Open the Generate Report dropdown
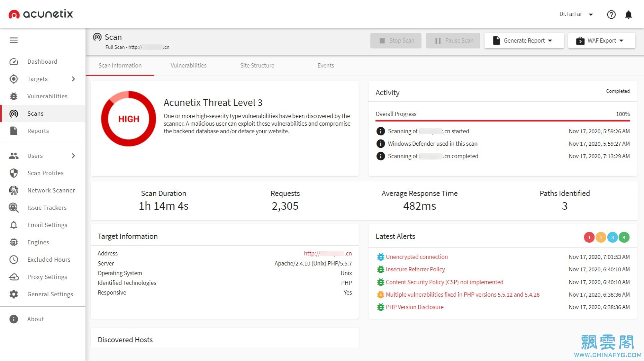The width and height of the screenshot is (644, 361). point(524,40)
